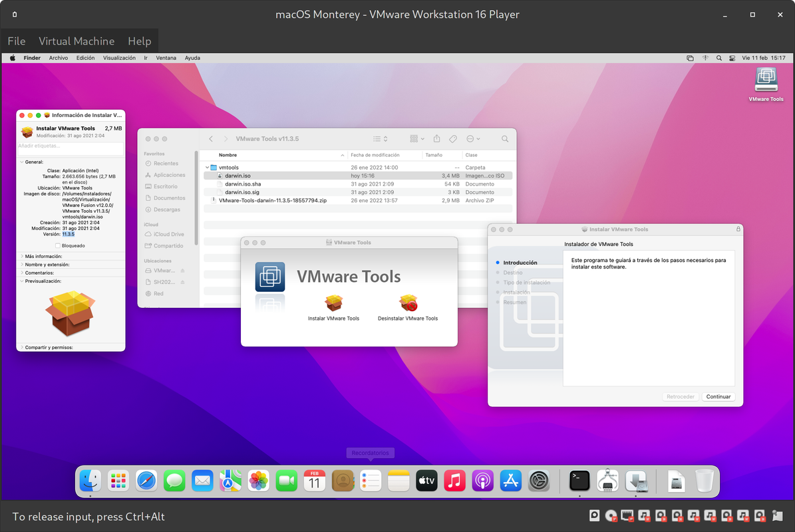Viewport: 795px width, 532px height.
Task: Open Control Center in macOS menu bar
Action: tap(732, 58)
